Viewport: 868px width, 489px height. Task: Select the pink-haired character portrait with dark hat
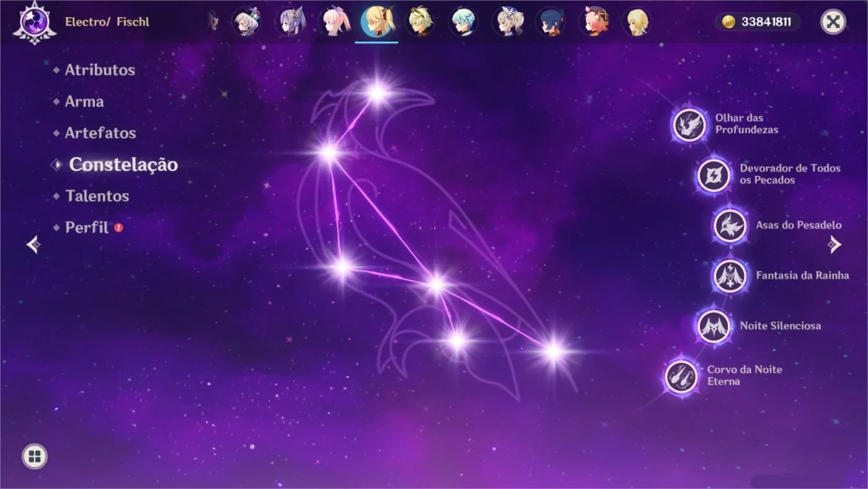(594, 22)
